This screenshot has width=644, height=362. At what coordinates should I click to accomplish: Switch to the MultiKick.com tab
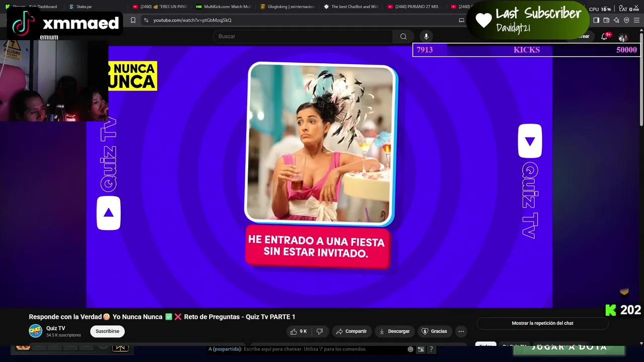click(223, 7)
